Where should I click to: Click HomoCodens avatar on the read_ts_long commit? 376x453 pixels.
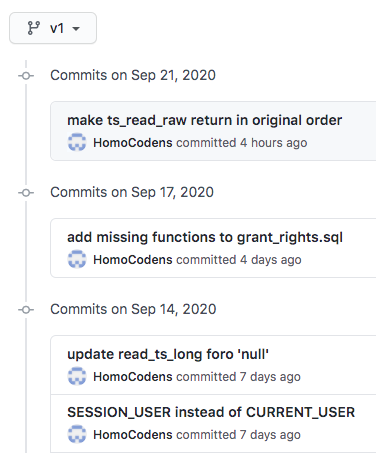(x=77, y=376)
